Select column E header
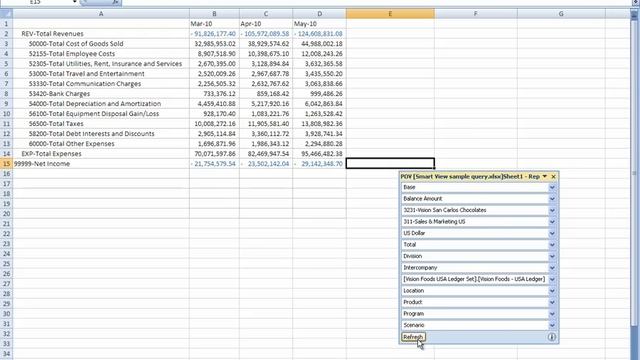 click(x=390, y=14)
